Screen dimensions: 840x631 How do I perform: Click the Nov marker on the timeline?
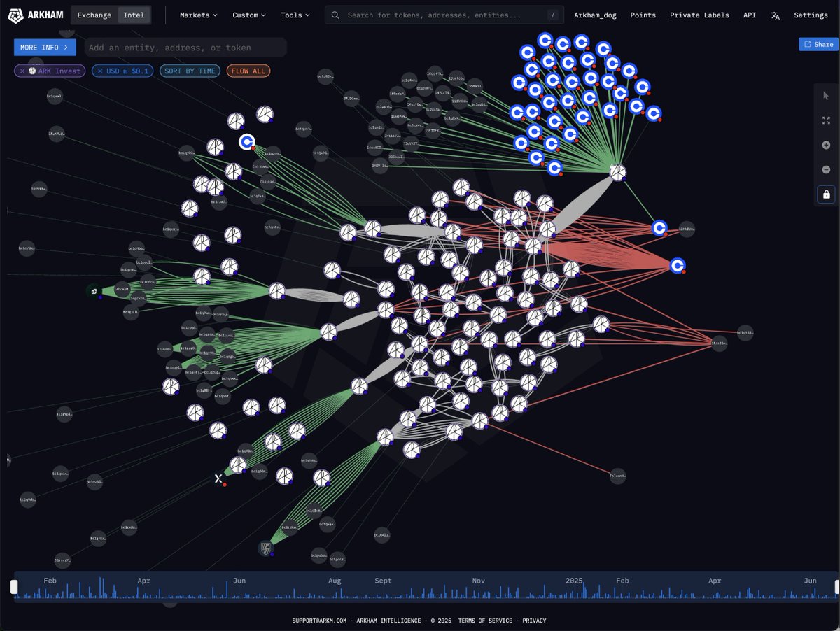pos(479,581)
